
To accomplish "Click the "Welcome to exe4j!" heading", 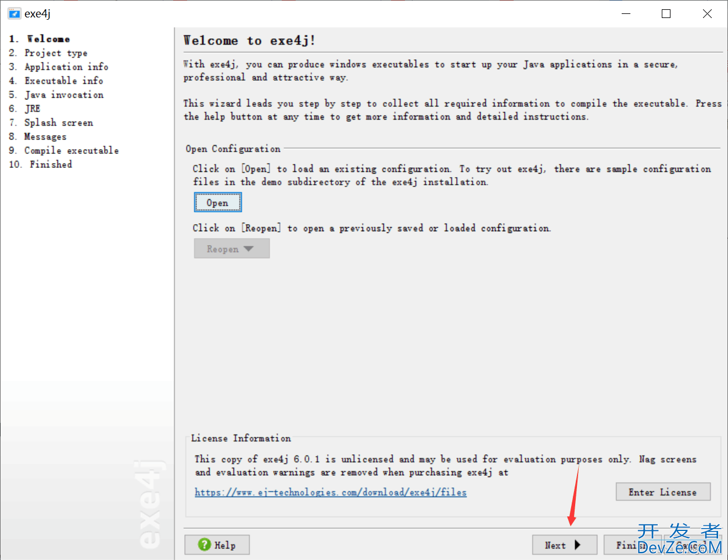I will point(249,41).
